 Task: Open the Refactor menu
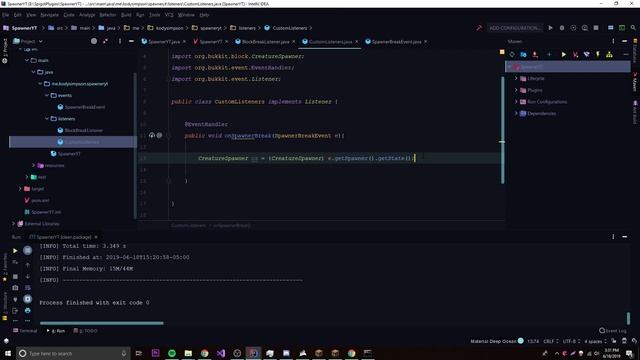(108, 15)
